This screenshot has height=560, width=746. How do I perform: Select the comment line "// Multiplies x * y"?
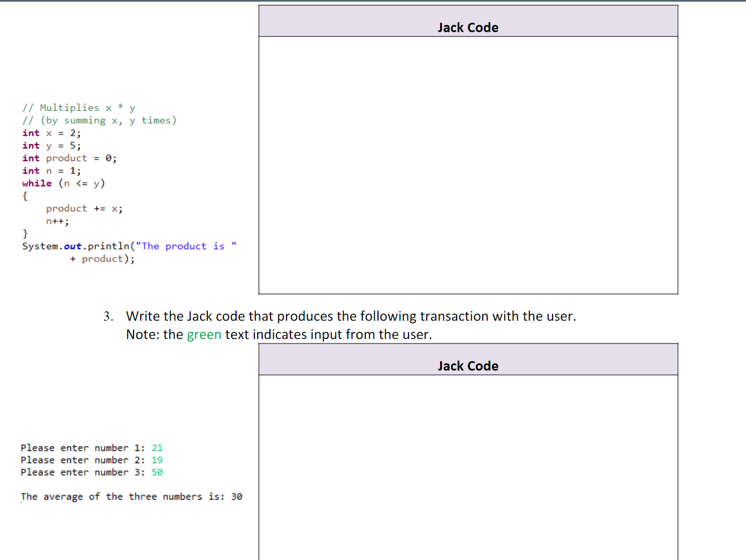[x=79, y=107]
